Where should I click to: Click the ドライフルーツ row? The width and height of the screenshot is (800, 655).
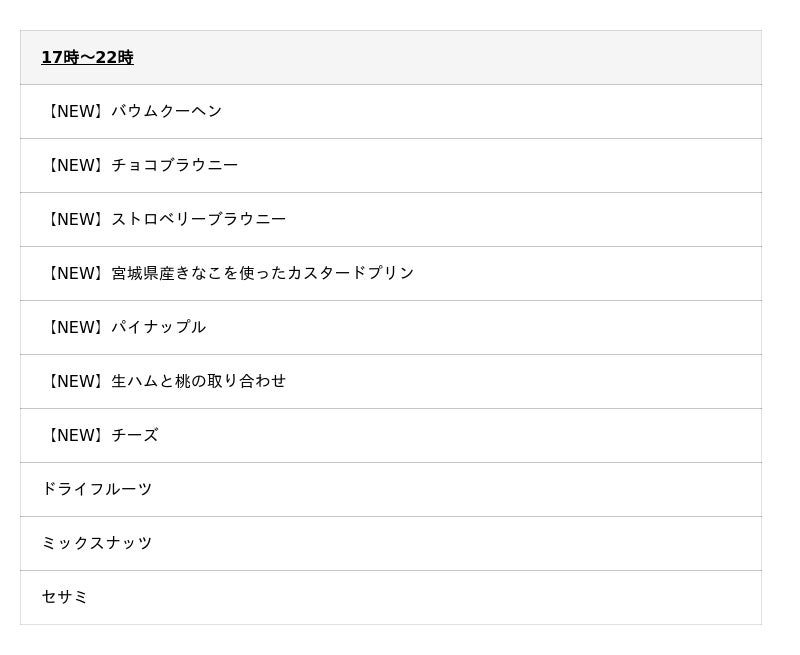pos(97,489)
